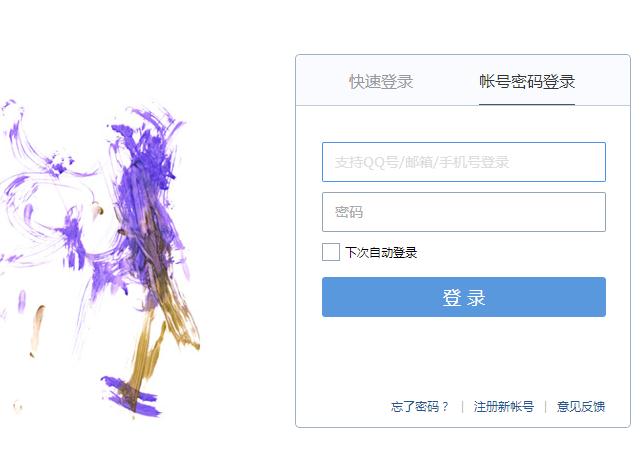Screen dimensions: 641x455
Task: Place the cursor in the account input
Action: [x=464, y=162]
